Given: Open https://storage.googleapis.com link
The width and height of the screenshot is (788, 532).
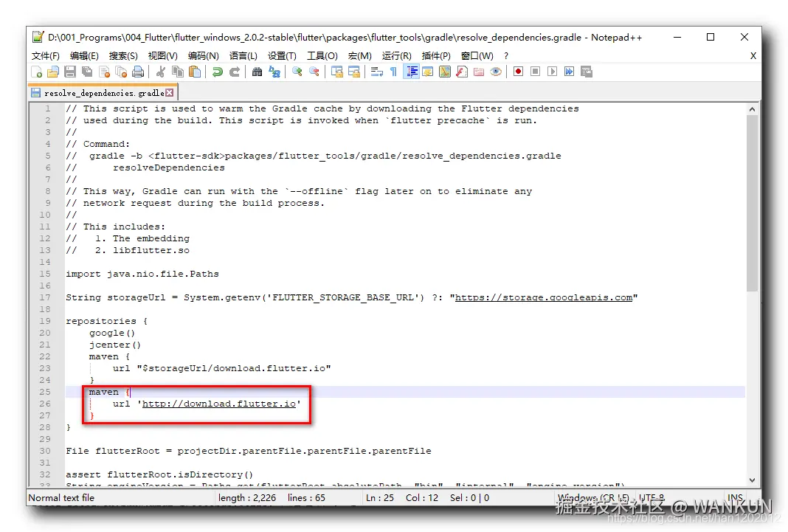Looking at the screenshot, I should [544, 297].
